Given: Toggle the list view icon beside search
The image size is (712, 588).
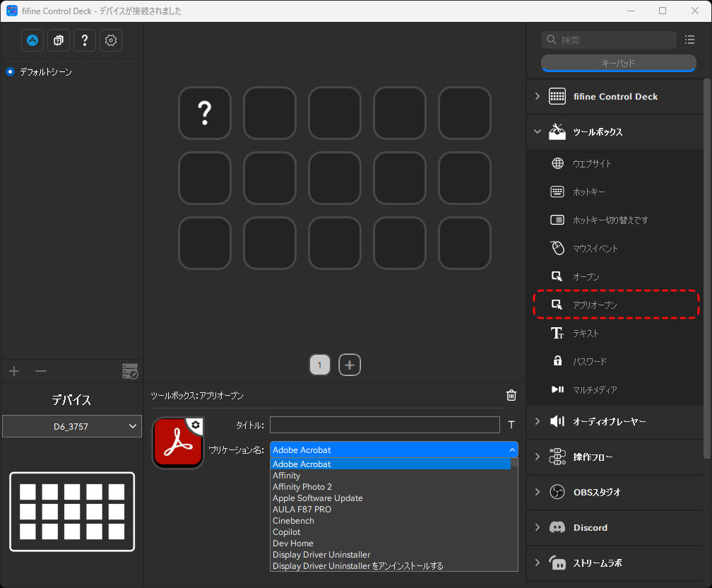Looking at the screenshot, I should click(690, 40).
